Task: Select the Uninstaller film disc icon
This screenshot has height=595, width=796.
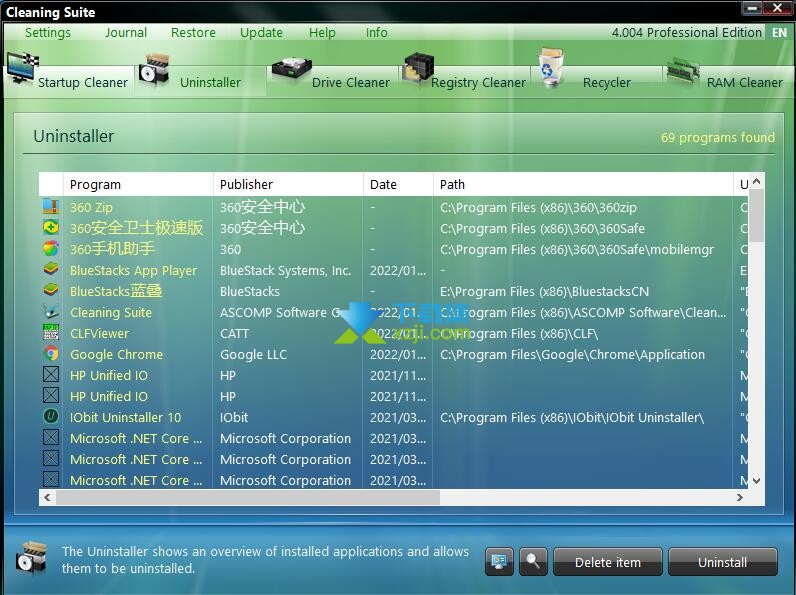Action: (x=154, y=70)
